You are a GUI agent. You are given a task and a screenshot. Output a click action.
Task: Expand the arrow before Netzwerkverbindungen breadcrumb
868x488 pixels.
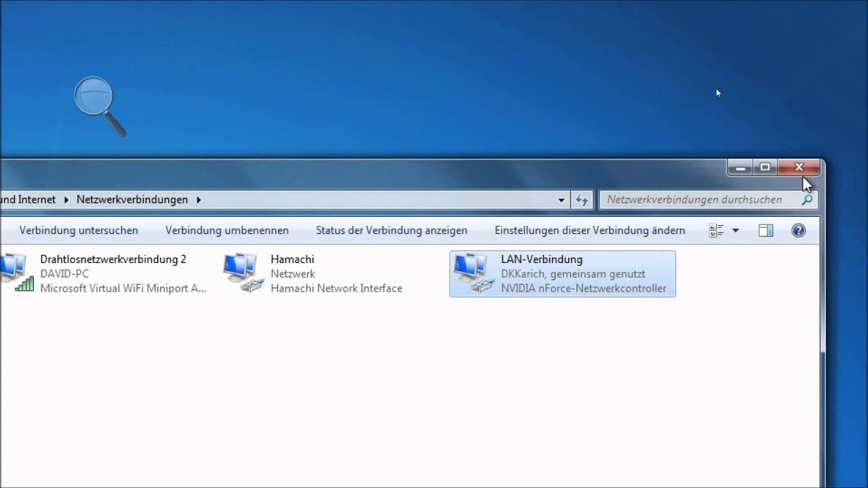pos(66,200)
